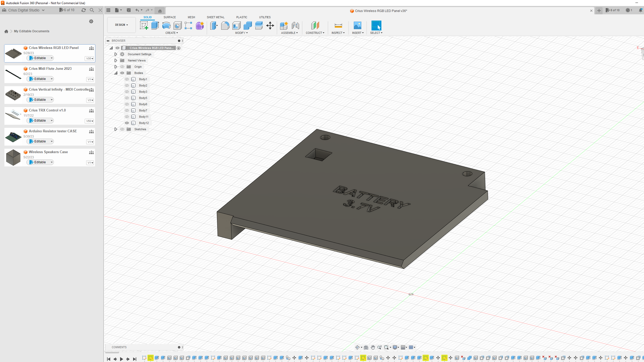This screenshot has width=644, height=362.
Task: Click the Fillet tool in MODIFY
Action: (226, 25)
